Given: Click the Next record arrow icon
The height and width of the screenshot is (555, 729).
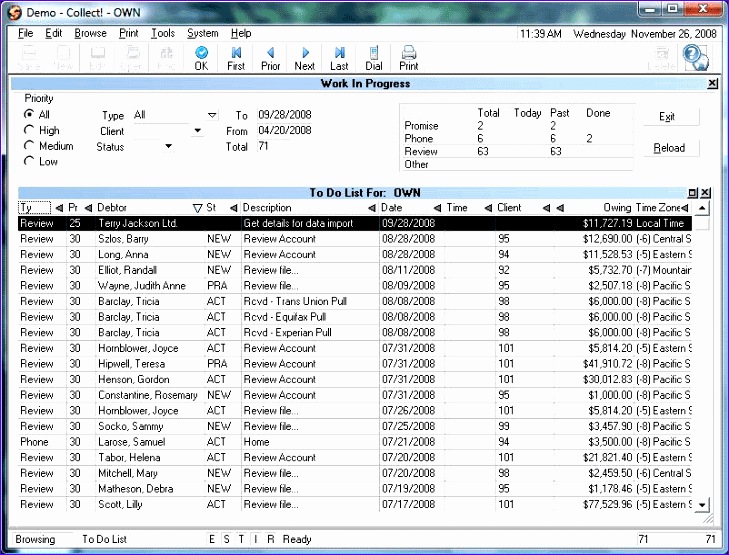Looking at the screenshot, I should coord(305,54).
